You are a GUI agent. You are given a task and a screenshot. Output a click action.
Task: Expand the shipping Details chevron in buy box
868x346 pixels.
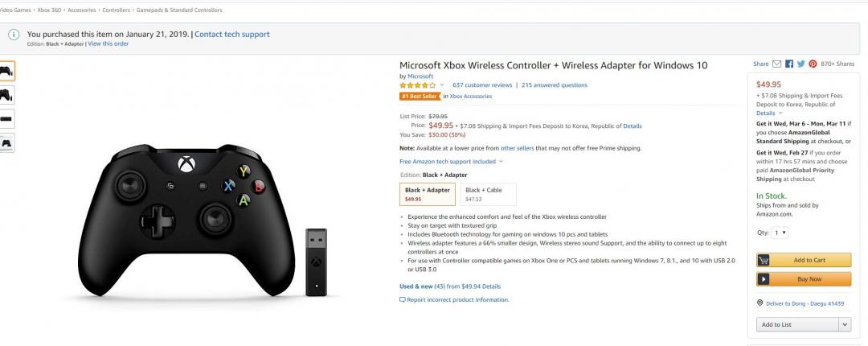(x=780, y=113)
